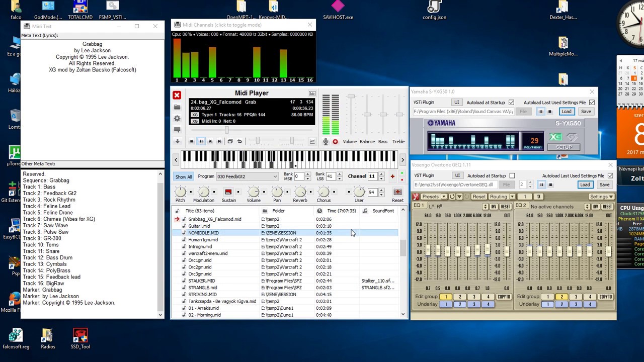644x362 pixels.
Task: Click the EQ 1 COPY TO button
Action: pyautogui.click(x=504, y=297)
